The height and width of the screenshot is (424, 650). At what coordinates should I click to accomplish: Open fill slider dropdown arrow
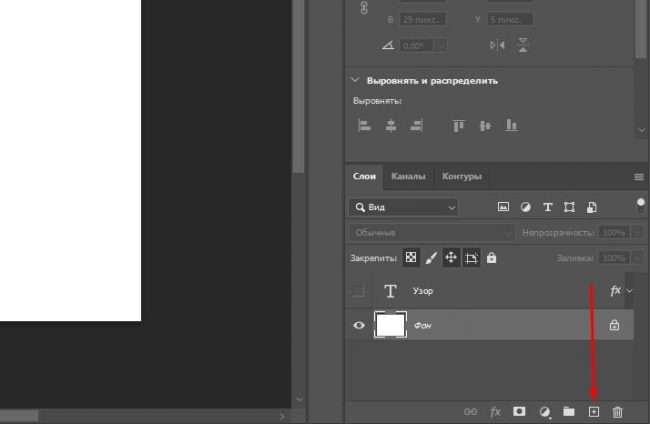pos(637,258)
